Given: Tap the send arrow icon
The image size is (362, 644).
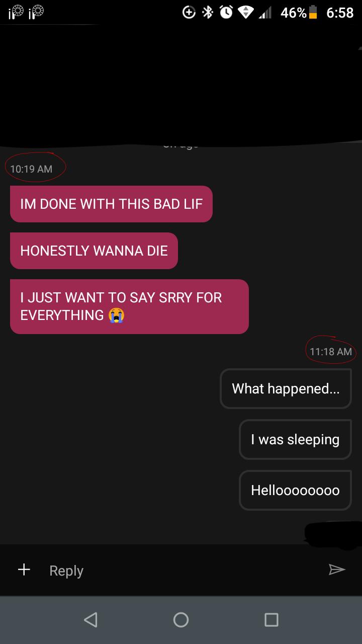Looking at the screenshot, I should [337, 570].
